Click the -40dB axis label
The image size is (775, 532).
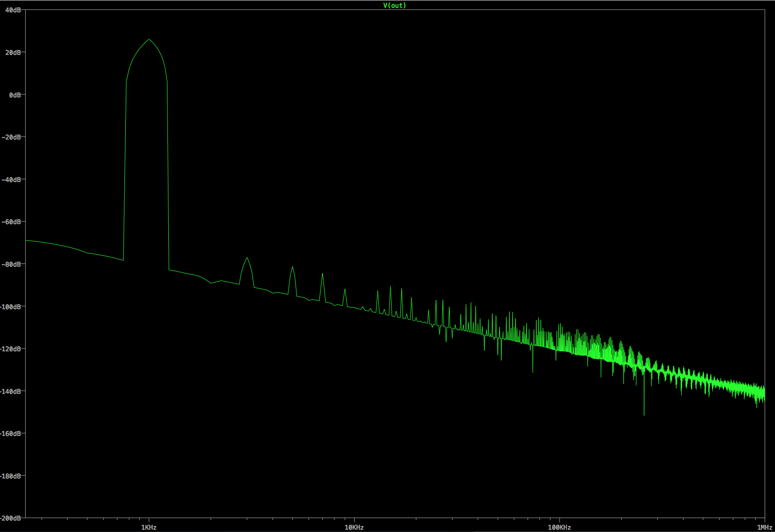pos(11,180)
